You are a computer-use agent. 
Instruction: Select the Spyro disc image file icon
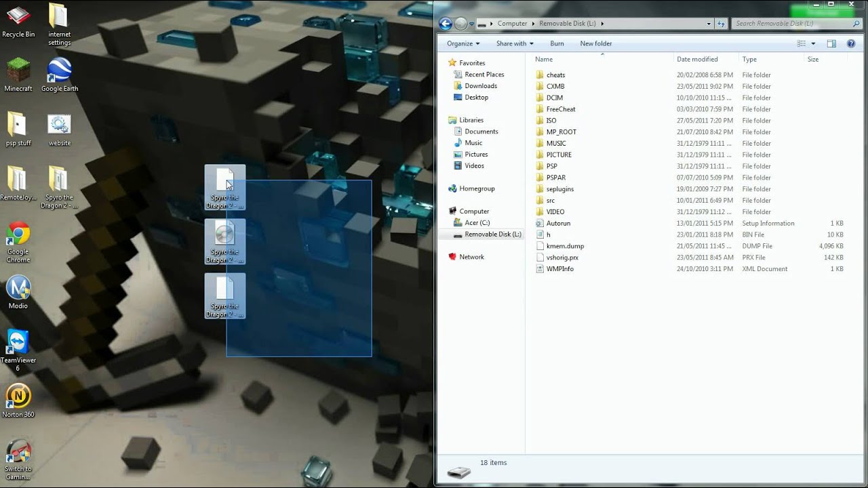pos(225,242)
